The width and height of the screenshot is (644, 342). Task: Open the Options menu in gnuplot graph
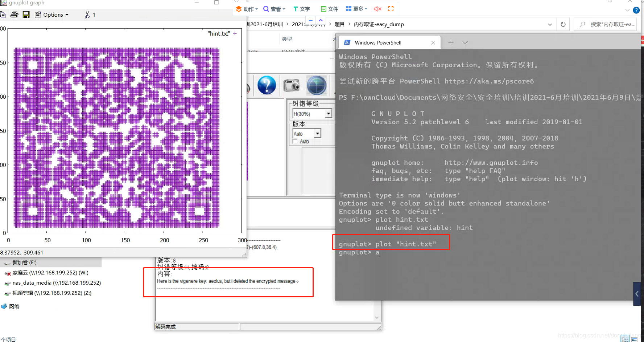click(x=51, y=15)
